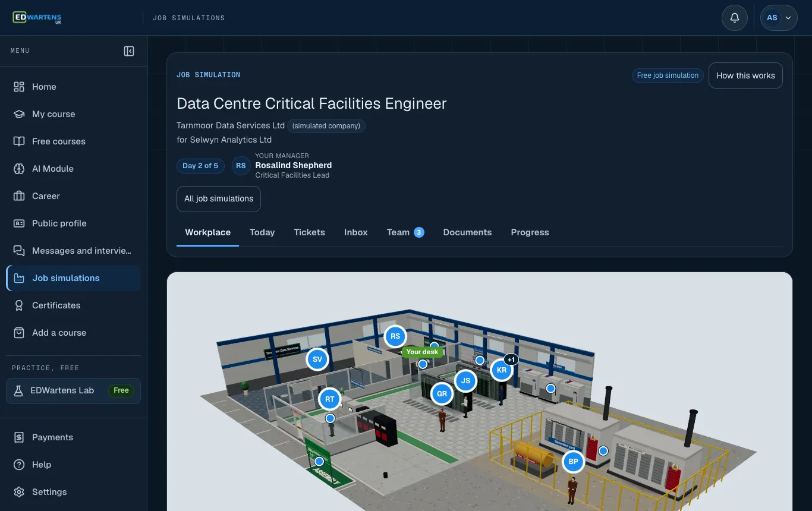Screen dimensions: 812x511
Task: Open the Help question mark icon
Action: (19, 465)
